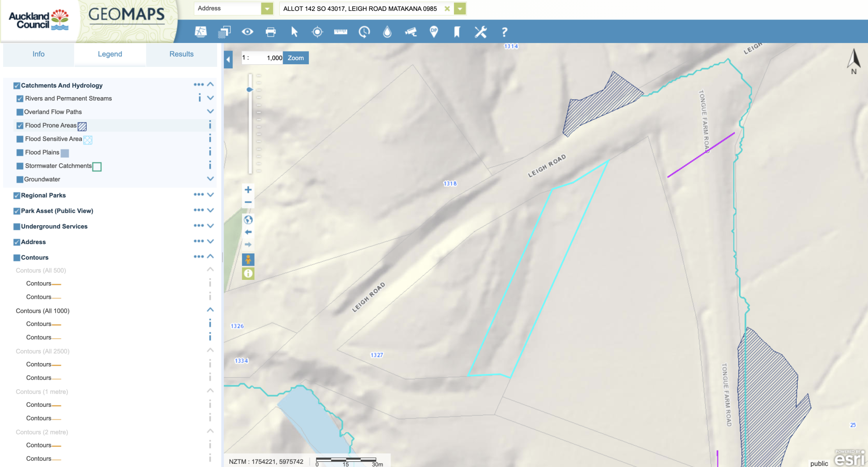Open Street View pegman icon

[x=248, y=259]
